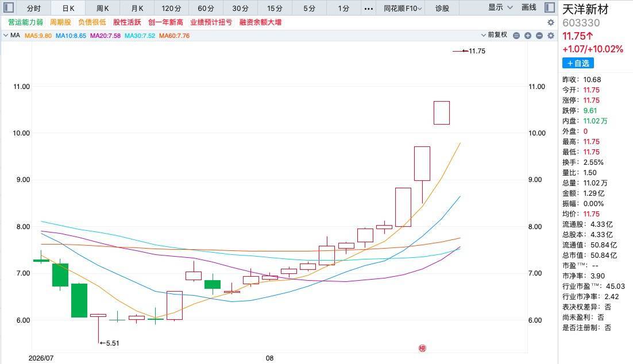Collapse the MA indicator chevron

[6, 36]
